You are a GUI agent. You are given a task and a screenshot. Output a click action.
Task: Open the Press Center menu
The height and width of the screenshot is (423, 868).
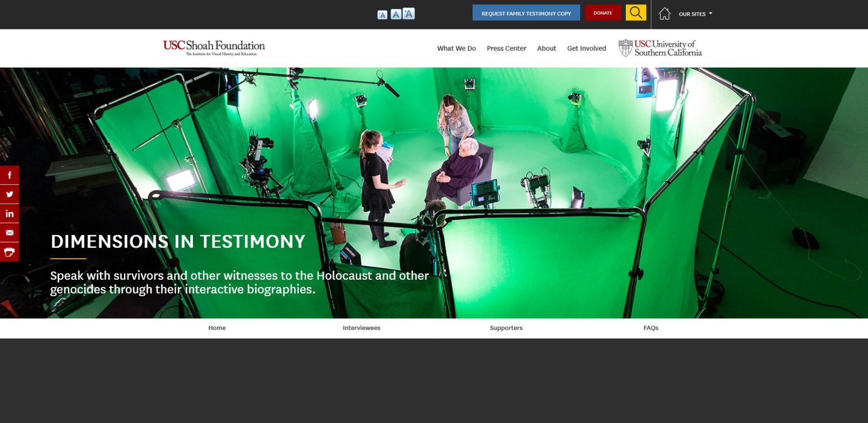[x=506, y=48]
